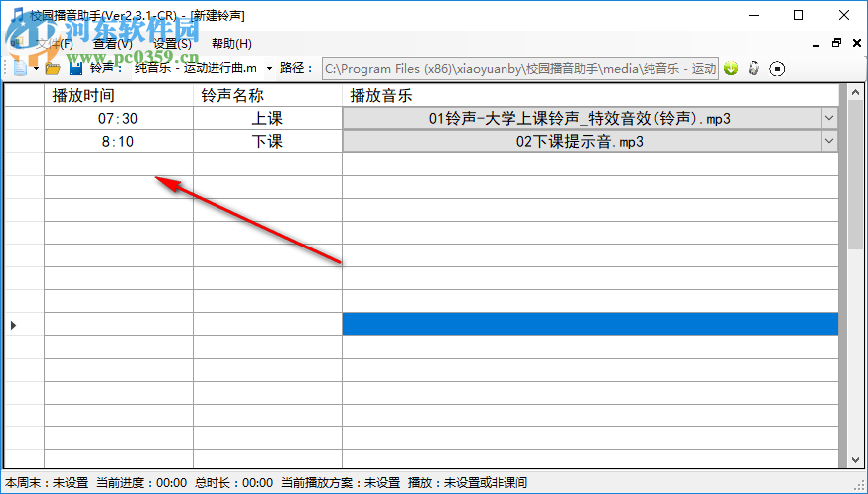Viewport: 868px width, 494px height.
Task: Click the 播放时间 column header
Action: click(118, 95)
